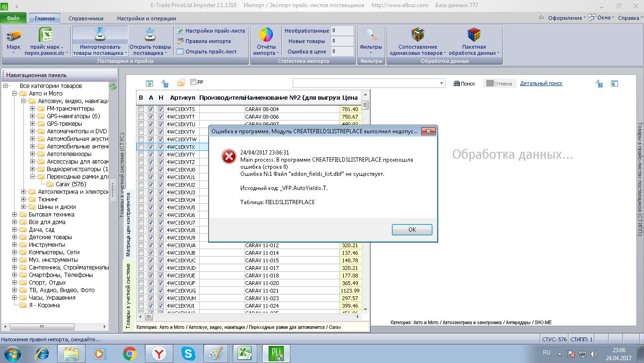Click Пакетная обработка данных cube icon
Viewport: 644px width, 363px height.
tap(474, 35)
